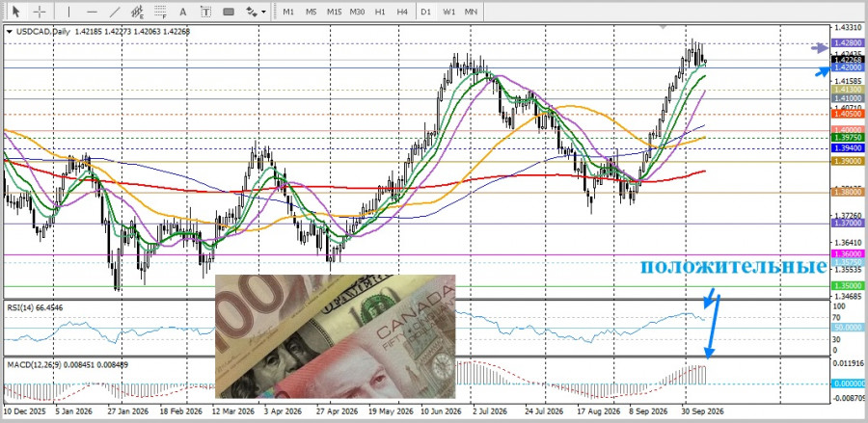The image size is (868, 423).
Task: Select the diagonal trendline tool
Action: [x=115, y=11]
